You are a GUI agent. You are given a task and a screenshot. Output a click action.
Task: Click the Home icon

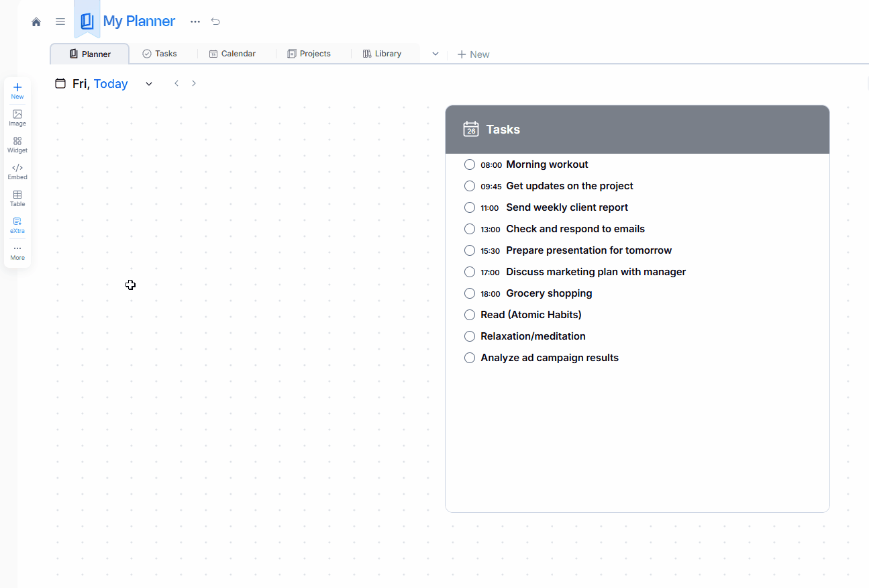coord(36,22)
